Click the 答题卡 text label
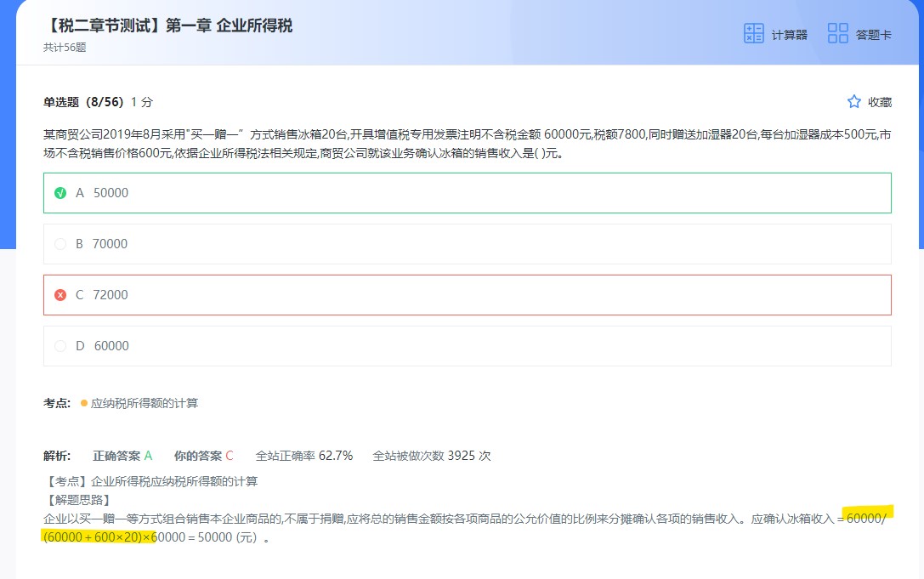 point(873,35)
